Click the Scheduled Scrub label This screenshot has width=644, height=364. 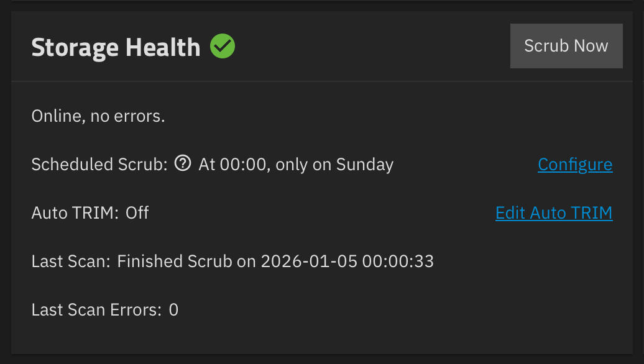tap(99, 165)
